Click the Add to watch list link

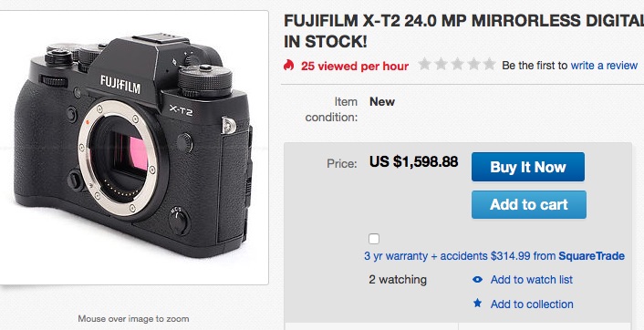click(x=532, y=280)
